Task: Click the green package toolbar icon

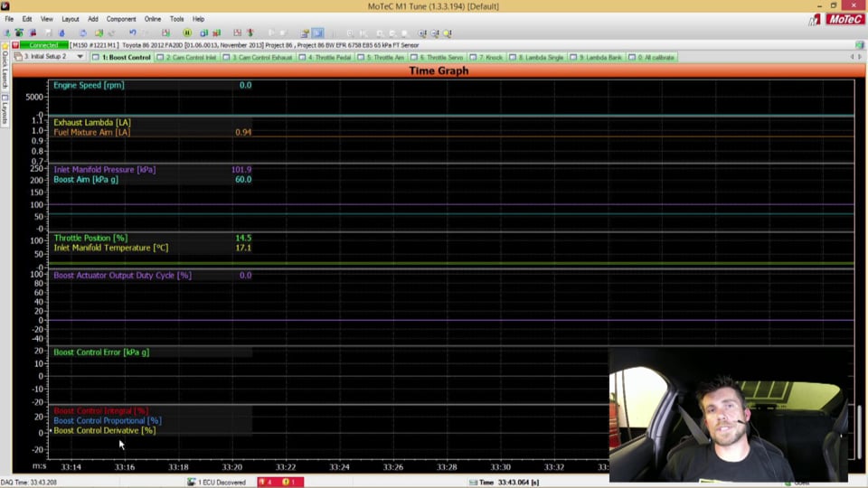Action: [19, 33]
